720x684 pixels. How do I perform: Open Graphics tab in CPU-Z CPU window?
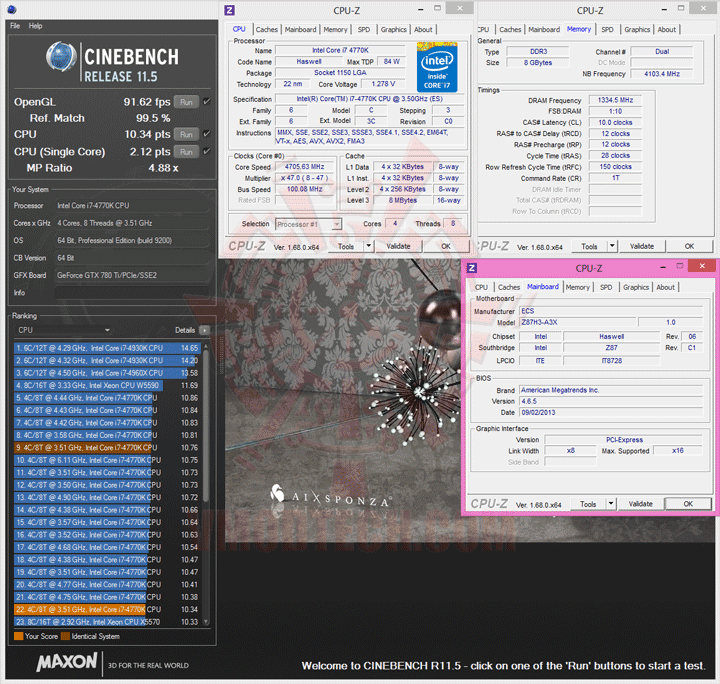[394, 29]
